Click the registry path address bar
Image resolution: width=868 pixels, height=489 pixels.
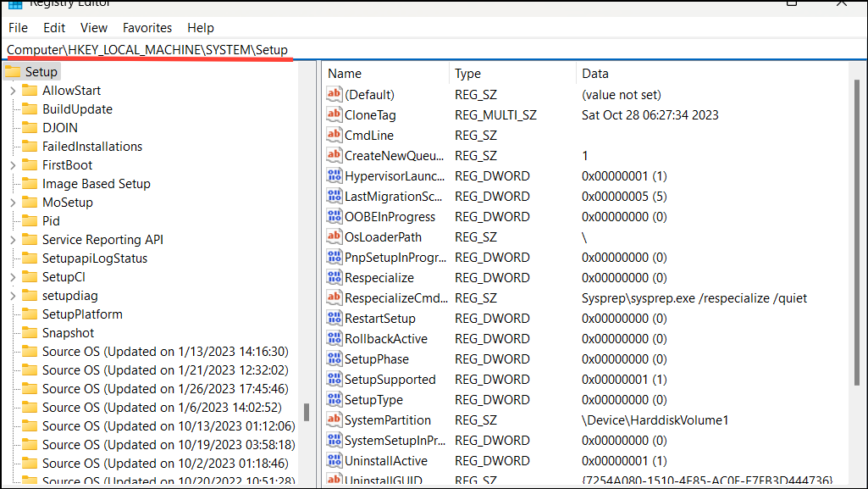tap(434, 50)
